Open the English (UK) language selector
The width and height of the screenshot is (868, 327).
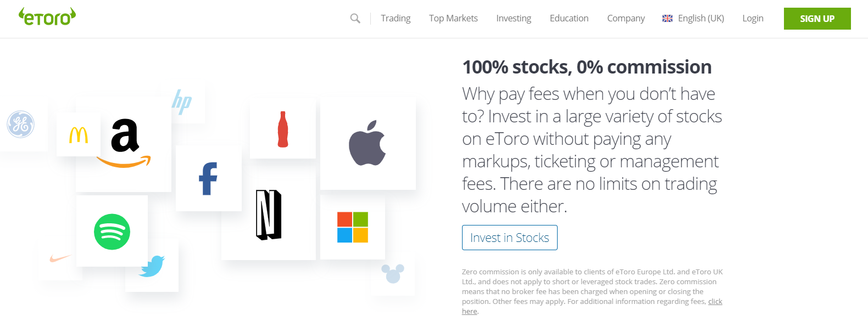pos(693,19)
